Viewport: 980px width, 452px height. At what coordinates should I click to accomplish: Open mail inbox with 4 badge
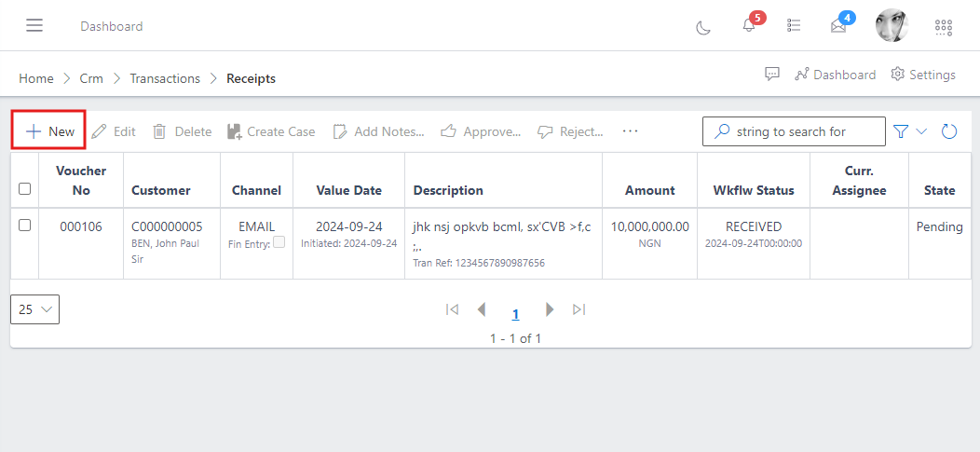[x=838, y=26]
